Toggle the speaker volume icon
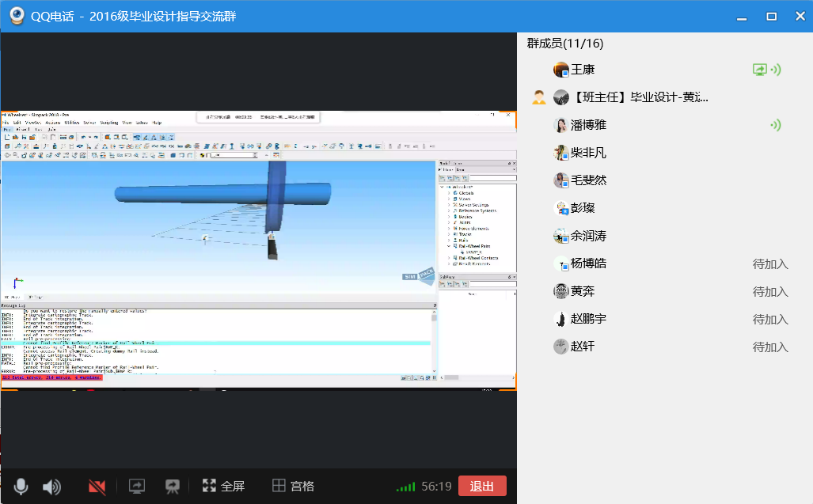Viewport: 813px width, 504px height. tap(51, 487)
